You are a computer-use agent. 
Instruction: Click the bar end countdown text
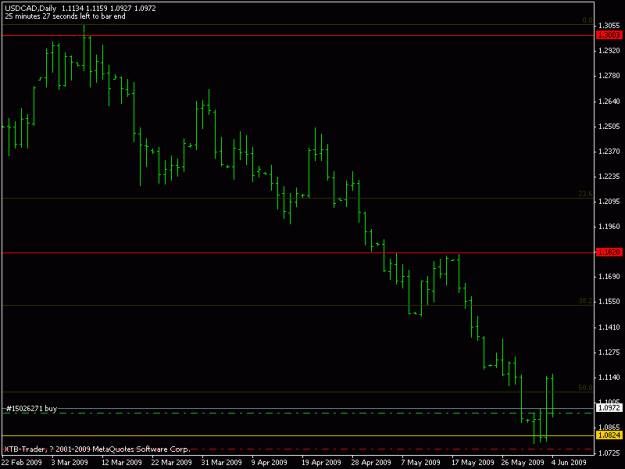pos(65,16)
